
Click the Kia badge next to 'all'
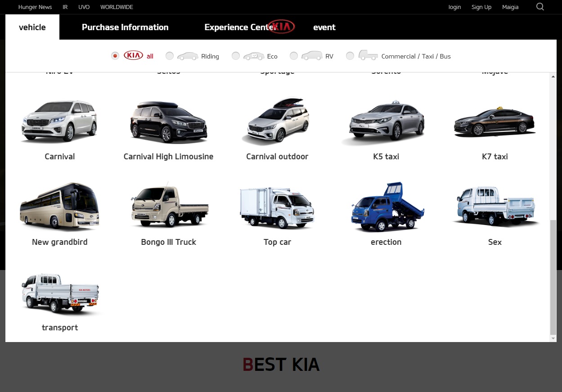(132, 55)
